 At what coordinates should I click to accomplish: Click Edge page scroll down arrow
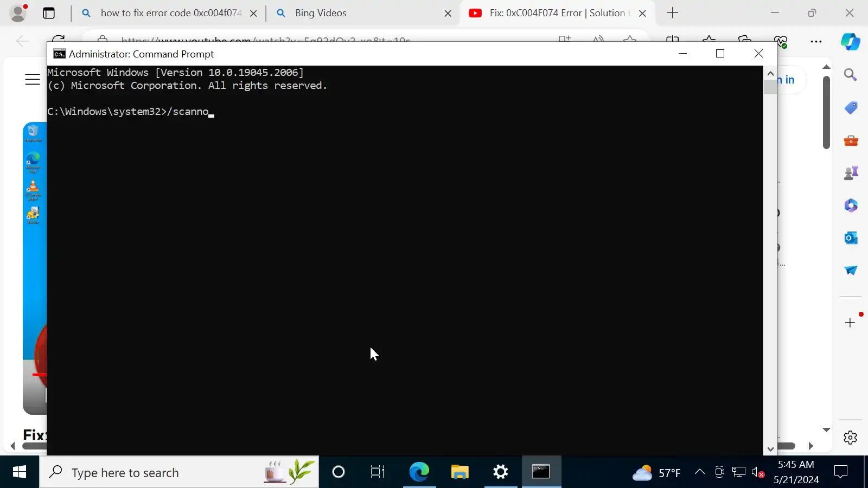[x=826, y=430]
